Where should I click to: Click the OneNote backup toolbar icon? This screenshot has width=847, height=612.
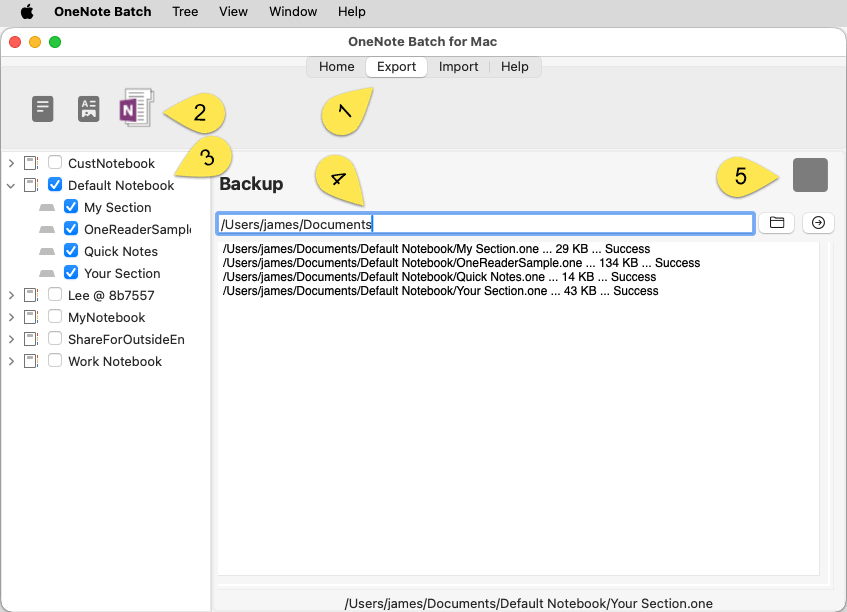tap(135, 108)
